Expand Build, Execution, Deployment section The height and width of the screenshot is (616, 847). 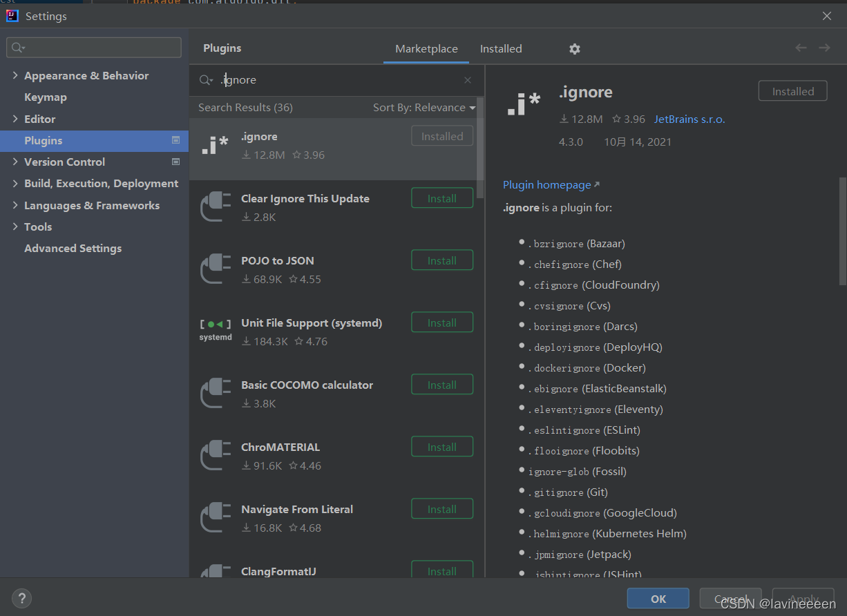click(x=15, y=183)
